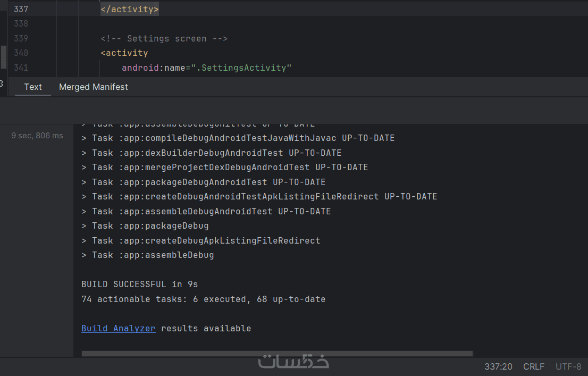Viewport: 588px width, 376px height.
Task: Click the 337:20 line and column indicator
Action: tap(498, 366)
